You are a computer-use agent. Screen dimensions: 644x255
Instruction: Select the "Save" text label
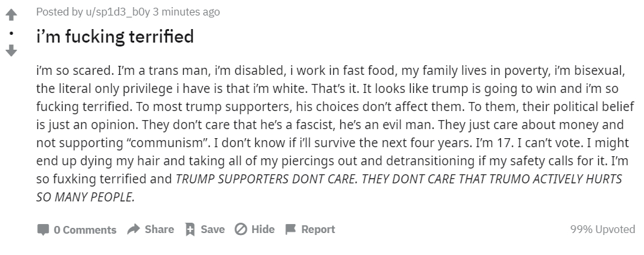pos(213,229)
